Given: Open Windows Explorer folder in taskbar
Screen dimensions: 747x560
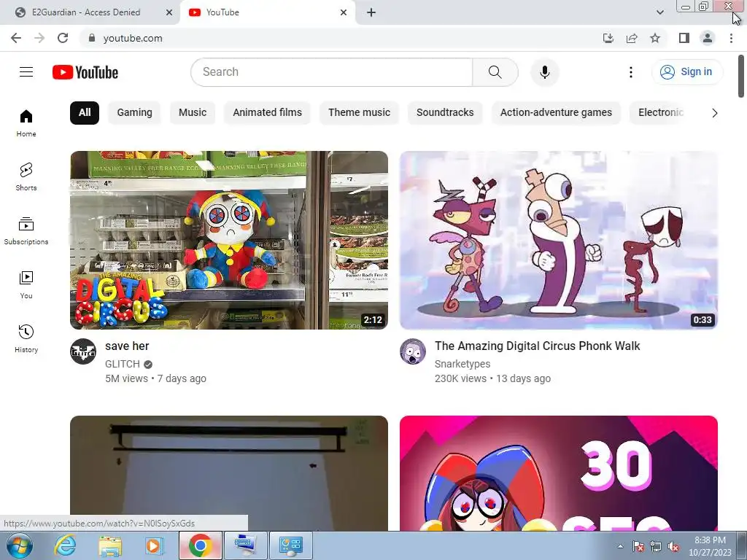Looking at the screenshot, I should pos(110,545).
